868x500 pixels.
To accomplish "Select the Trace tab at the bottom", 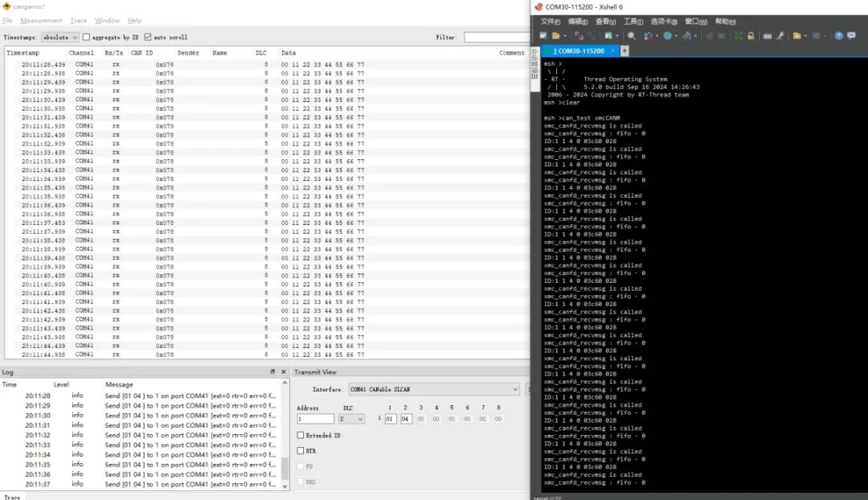I will click(x=12, y=497).
